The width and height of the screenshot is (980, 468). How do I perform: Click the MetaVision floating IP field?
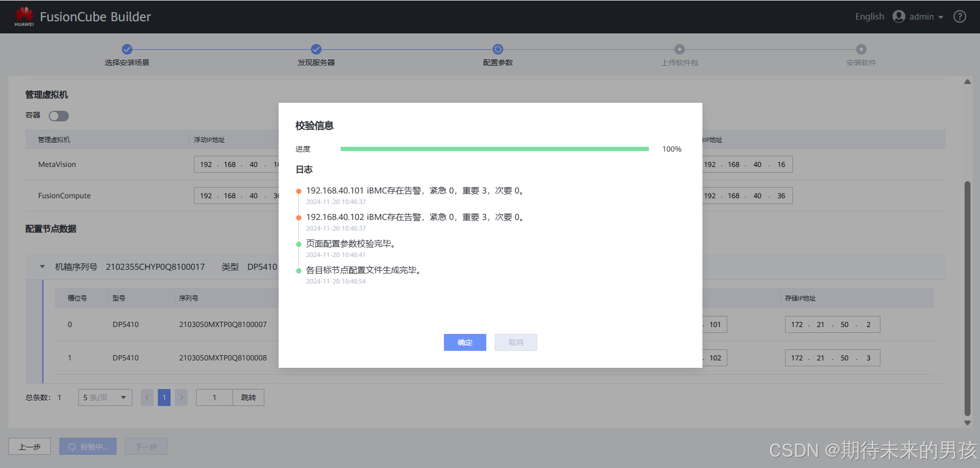coord(236,164)
